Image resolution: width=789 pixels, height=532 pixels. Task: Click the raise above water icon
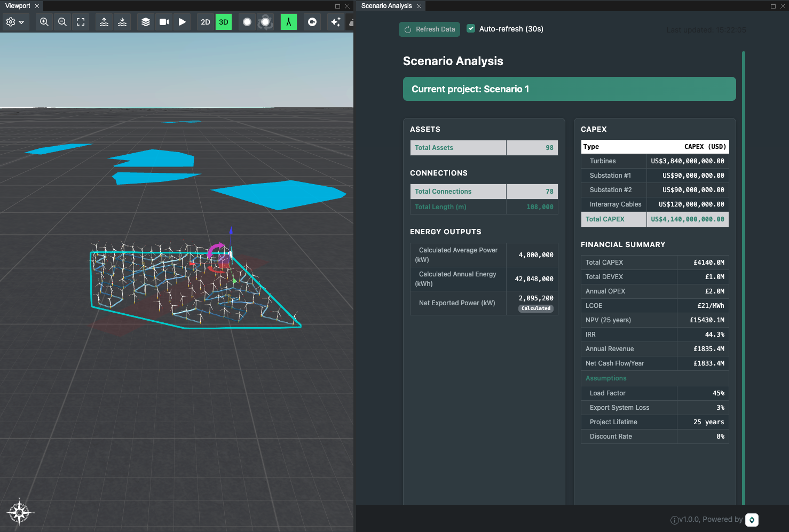click(x=104, y=22)
